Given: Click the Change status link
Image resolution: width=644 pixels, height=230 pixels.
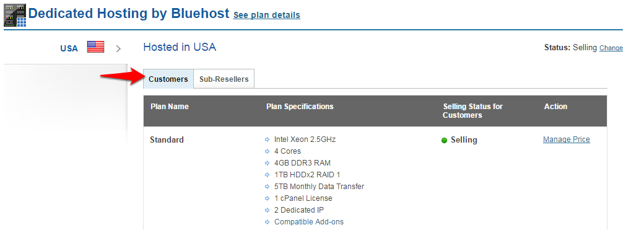Looking at the screenshot, I should [611, 48].
